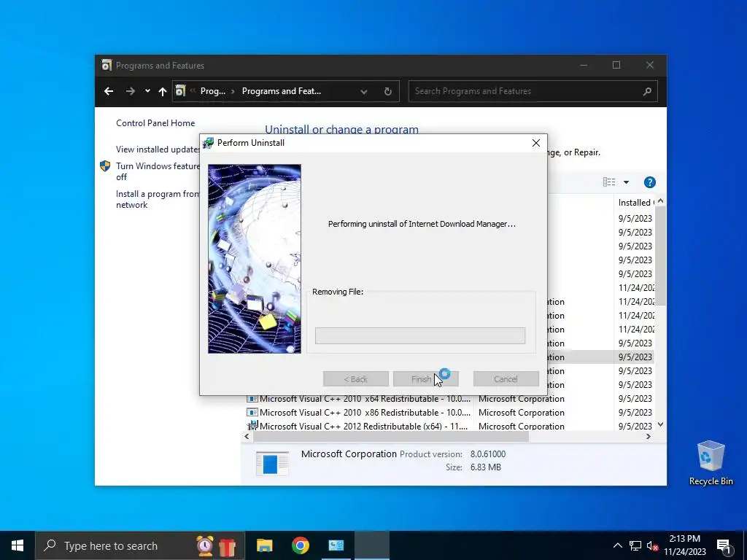Open View installed updates link
Screen dimensions: 747x560
[158, 149]
